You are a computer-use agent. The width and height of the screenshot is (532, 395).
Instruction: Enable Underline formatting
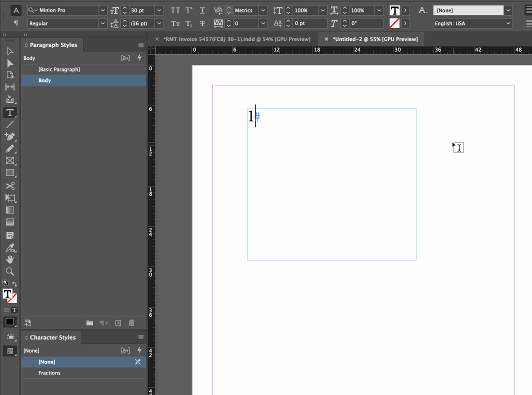[202, 10]
